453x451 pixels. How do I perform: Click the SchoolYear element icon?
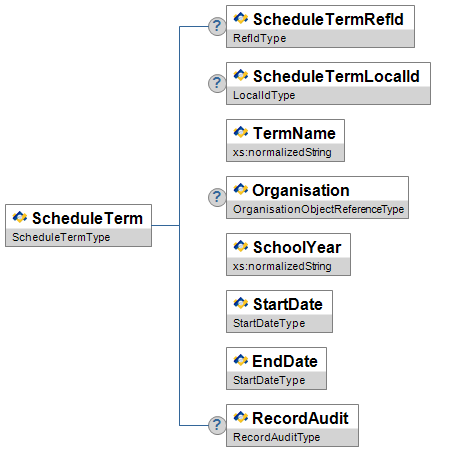tap(241, 246)
